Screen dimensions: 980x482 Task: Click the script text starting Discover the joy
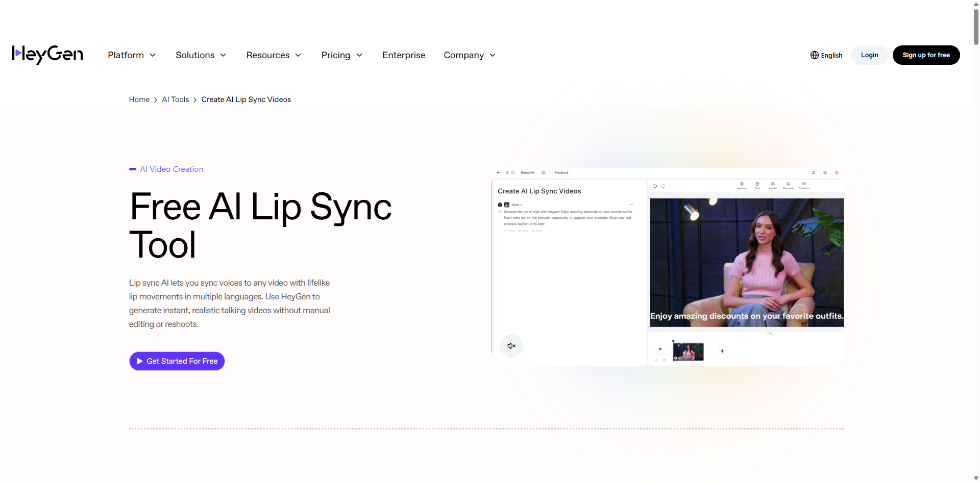coord(568,218)
